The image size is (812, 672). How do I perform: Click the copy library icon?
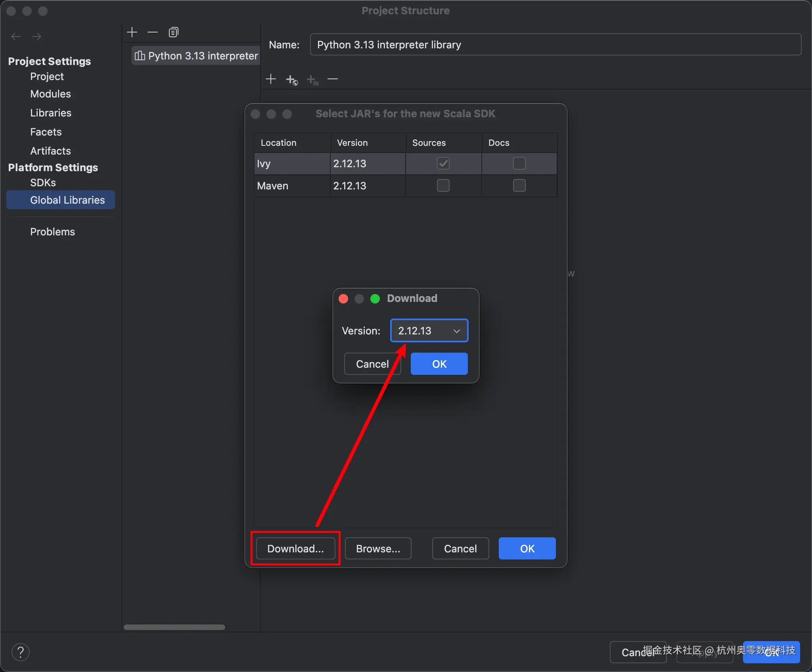click(x=173, y=32)
